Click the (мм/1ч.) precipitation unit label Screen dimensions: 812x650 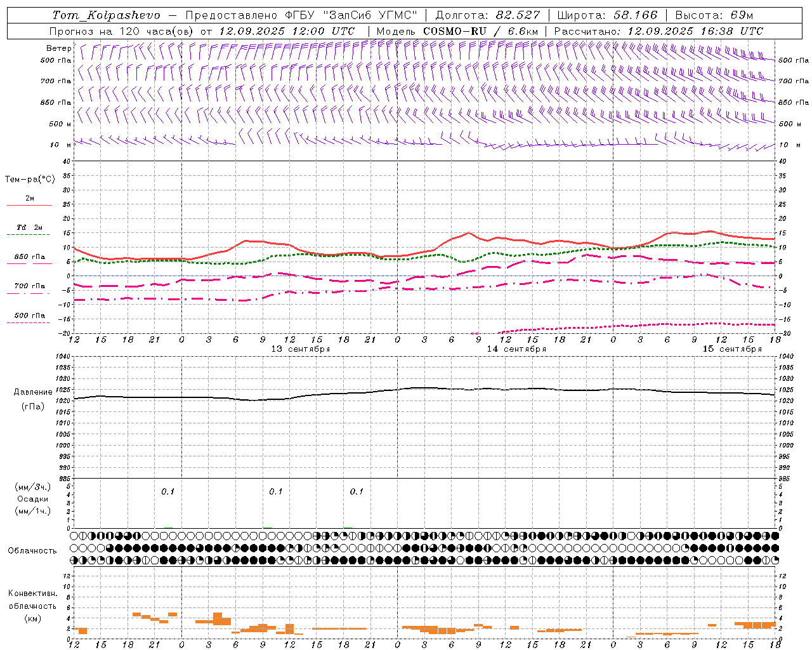[32, 511]
